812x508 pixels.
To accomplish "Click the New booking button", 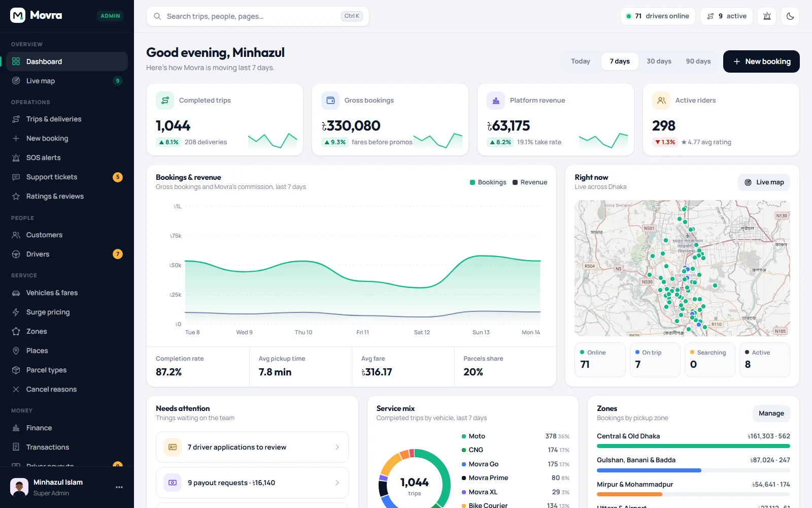I will click(761, 61).
